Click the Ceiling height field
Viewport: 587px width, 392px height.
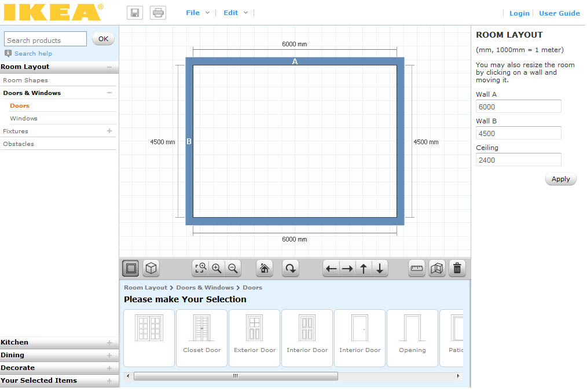519,159
